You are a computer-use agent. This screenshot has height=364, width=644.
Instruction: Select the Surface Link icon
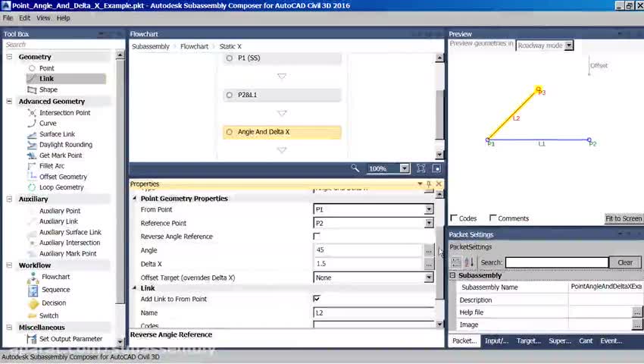(x=32, y=134)
